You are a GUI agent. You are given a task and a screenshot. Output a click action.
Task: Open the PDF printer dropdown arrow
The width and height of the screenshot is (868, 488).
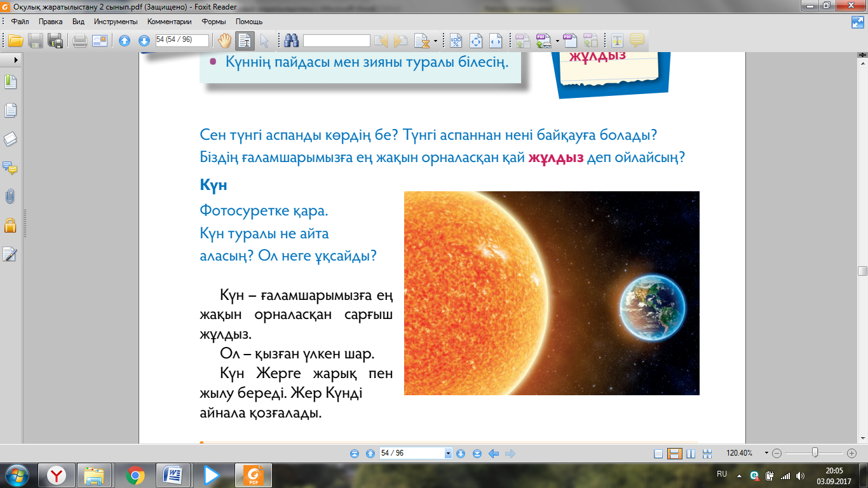pyautogui.click(x=557, y=41)
